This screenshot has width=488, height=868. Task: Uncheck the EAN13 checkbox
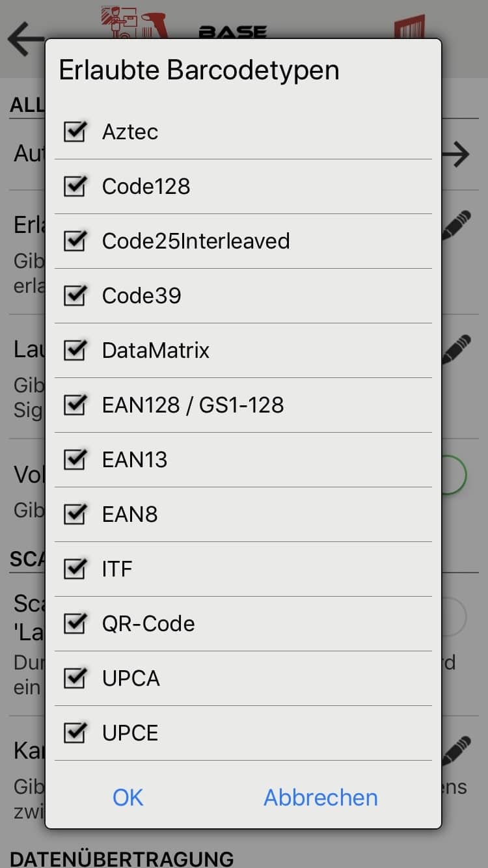(75, 459)
